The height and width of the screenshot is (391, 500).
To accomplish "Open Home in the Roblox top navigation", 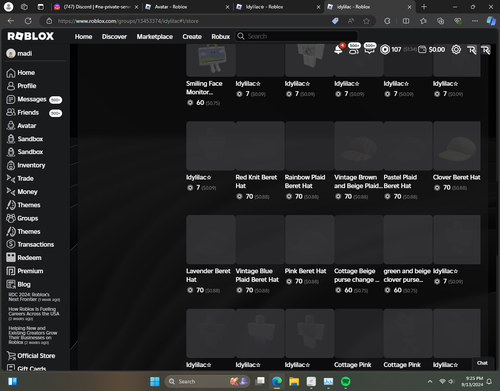I will (x=83, y=37).
